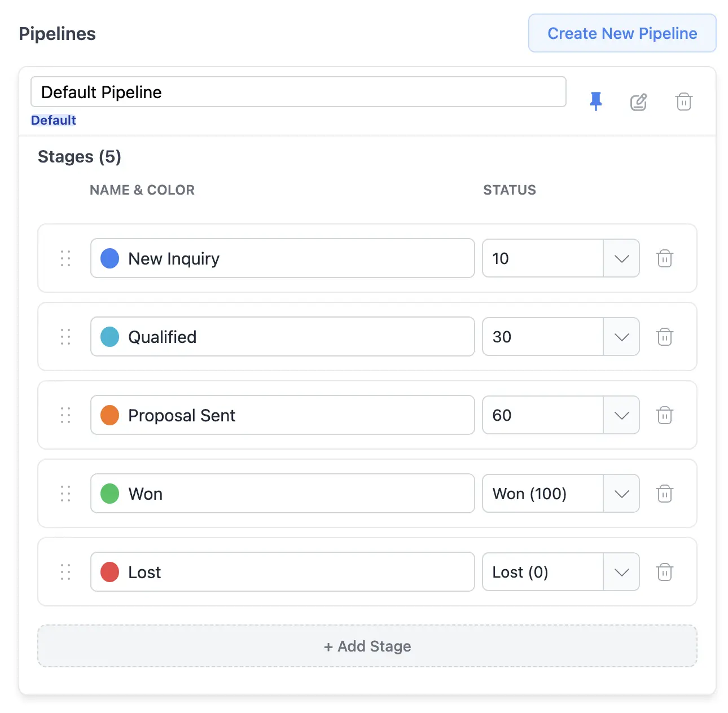
Task: Expand the Lost (0) status dropdown
Action: tap(560, 572)
